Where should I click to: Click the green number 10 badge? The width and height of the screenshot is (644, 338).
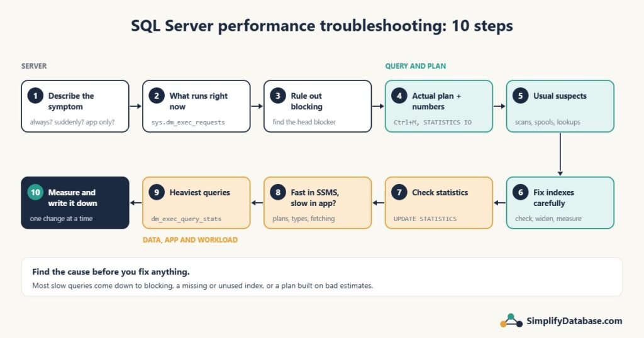35,192
